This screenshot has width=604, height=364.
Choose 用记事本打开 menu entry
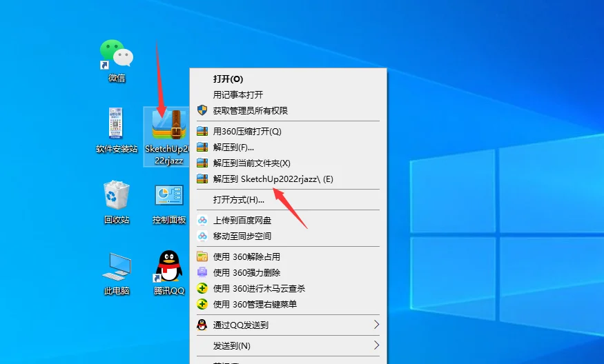tap(288, 94)
